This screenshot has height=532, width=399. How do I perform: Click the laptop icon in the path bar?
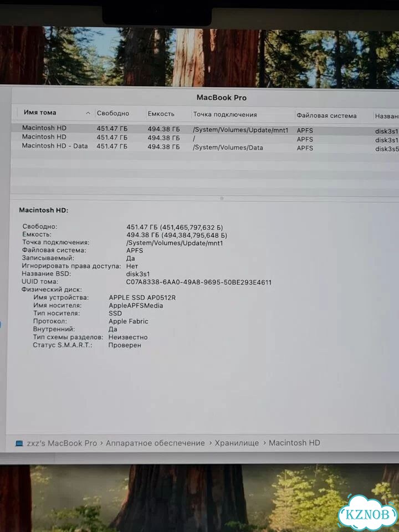[19, 443]
